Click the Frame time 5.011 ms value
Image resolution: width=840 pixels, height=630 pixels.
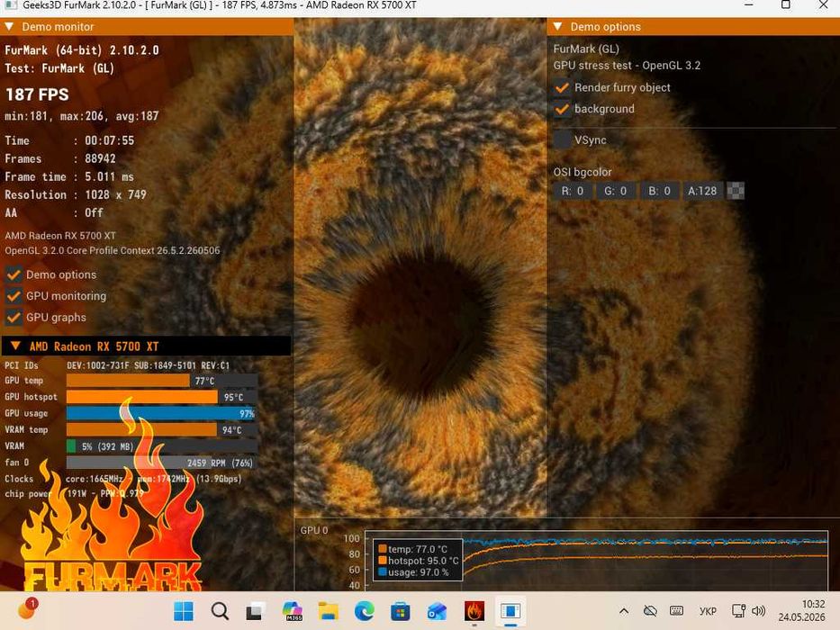click(109, 176)
